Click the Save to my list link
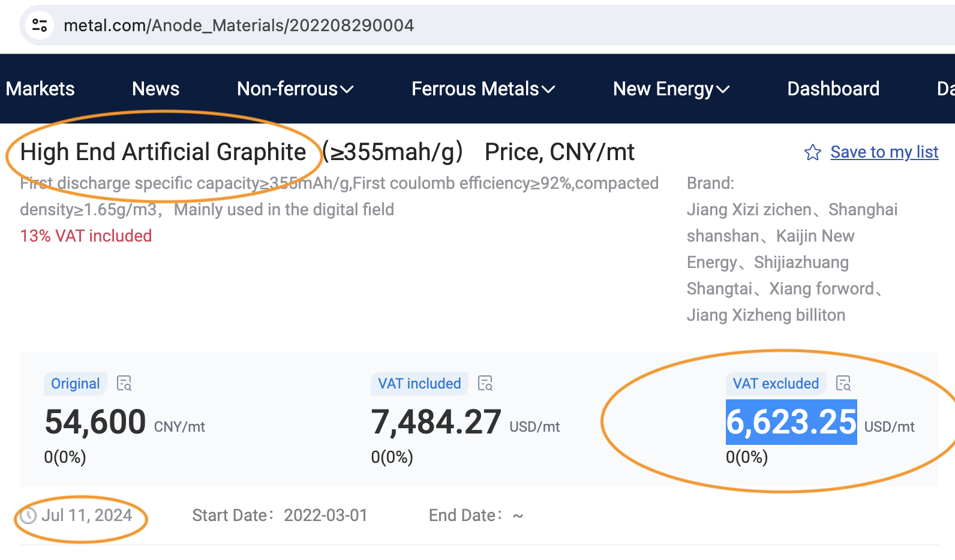The width and height of the screenshot is (955, 560). coord(884,152)
